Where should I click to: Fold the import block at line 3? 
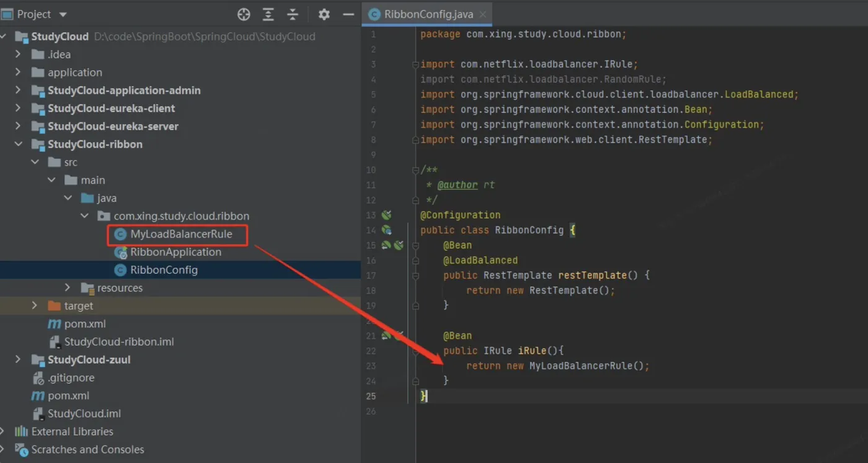click(x=415, y=65)
